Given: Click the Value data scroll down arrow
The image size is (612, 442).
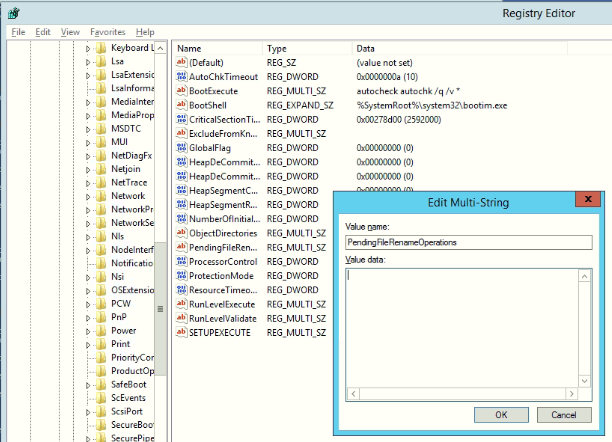Looking at the screenshot, I should pos(584,381).
